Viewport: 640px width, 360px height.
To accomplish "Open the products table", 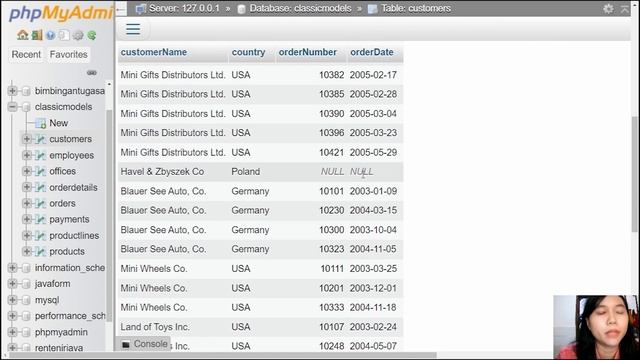I will tap(67, 251).
